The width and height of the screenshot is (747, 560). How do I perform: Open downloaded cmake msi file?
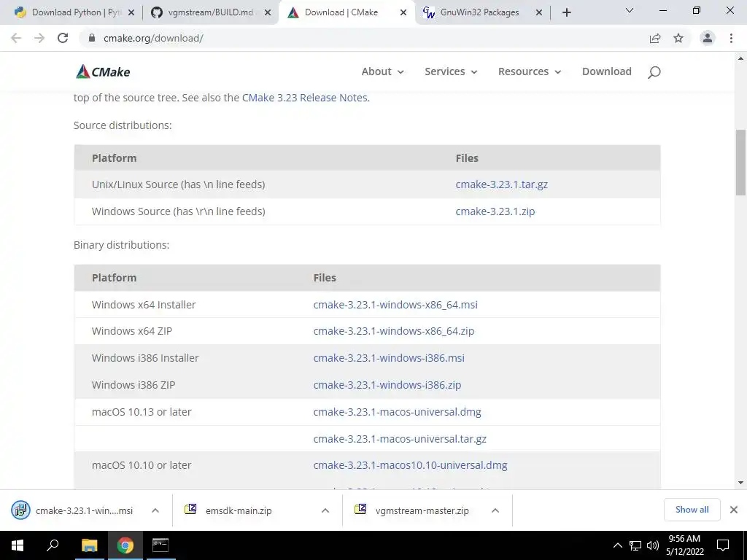click(71, 510)
